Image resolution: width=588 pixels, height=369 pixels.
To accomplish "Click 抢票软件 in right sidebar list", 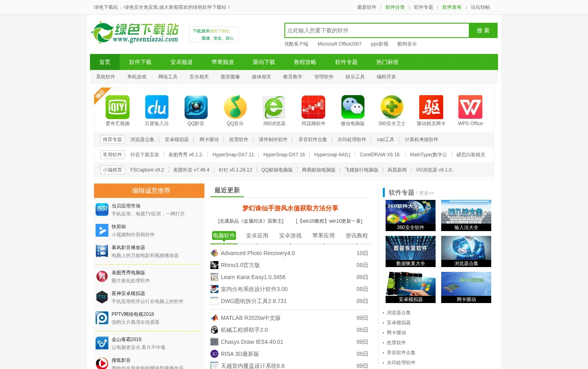I will (x=396, y=343).
